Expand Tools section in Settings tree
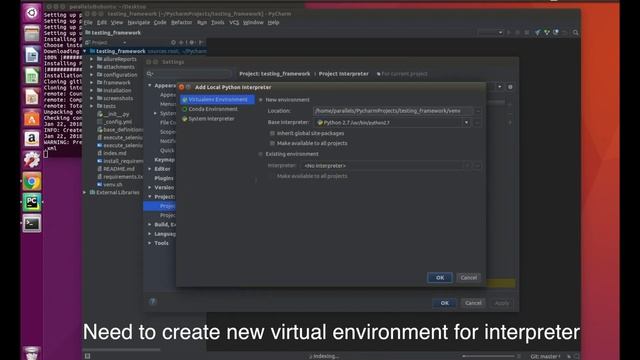The image size is (640, 360). tap(150, 243)
